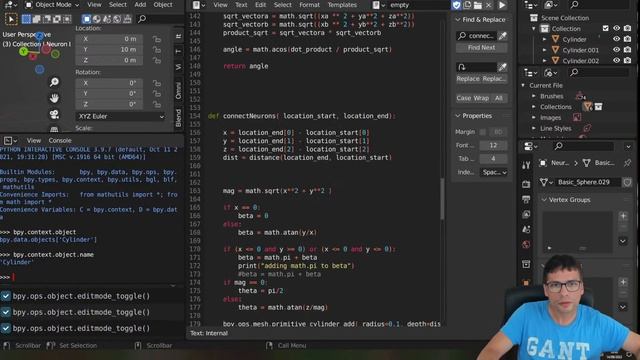Click the viewport zoom magnifier gizmo

pos(54,82)
